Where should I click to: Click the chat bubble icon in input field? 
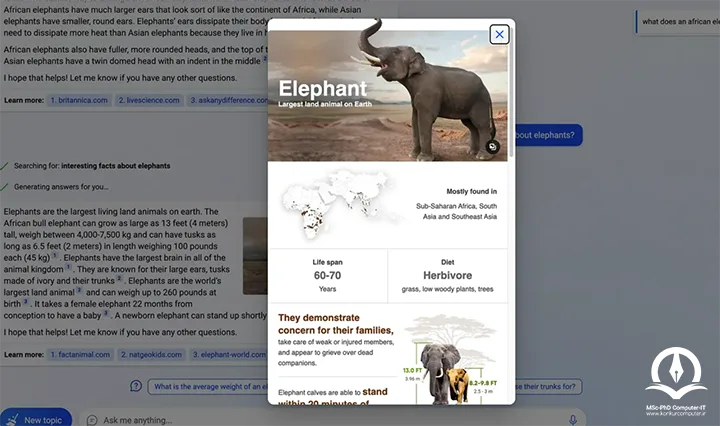point(92,420)
